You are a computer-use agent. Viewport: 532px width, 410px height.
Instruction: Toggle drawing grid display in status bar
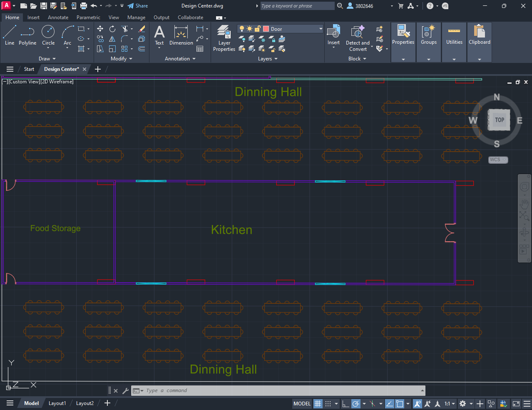point(318,403)
